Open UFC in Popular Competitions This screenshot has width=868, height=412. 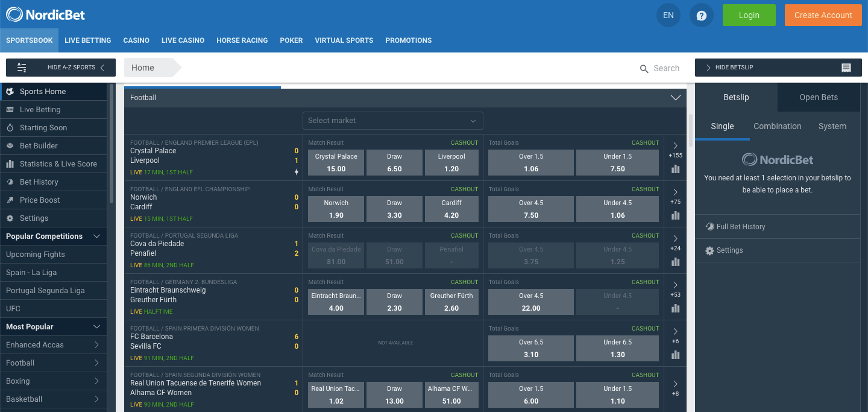pyautogui.click(x=53, y=309)
